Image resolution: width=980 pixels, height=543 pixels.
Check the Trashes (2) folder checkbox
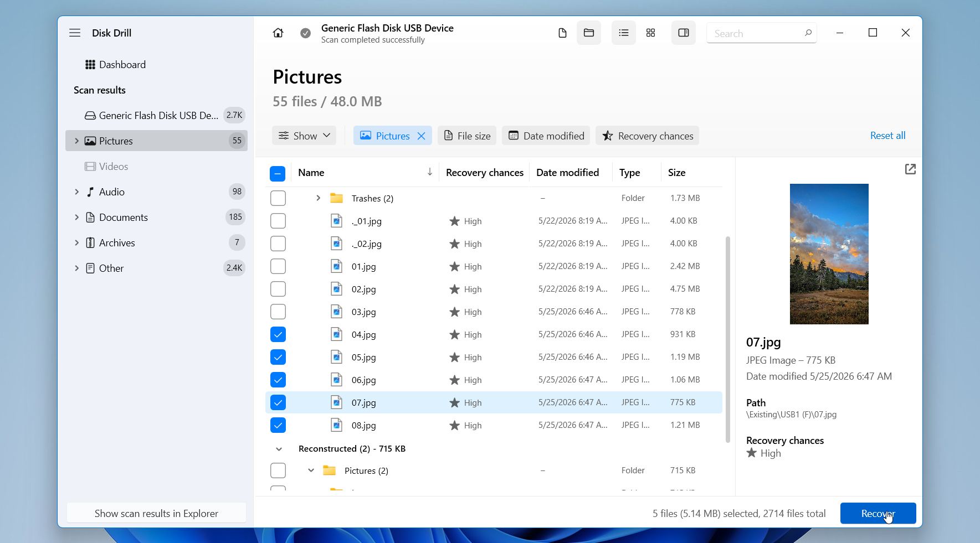[278, 198]
